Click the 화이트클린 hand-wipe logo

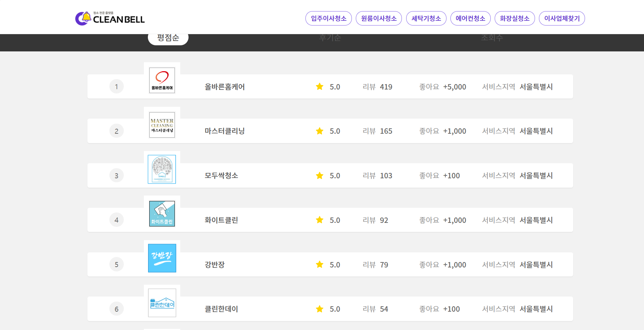(162, 214)
